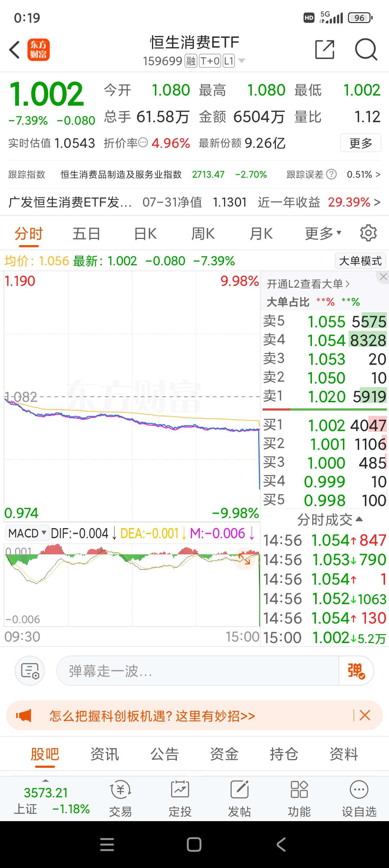The image size is (389, 868).
Task: Switch to the 日K tab
Action: [x=146, y=234]
